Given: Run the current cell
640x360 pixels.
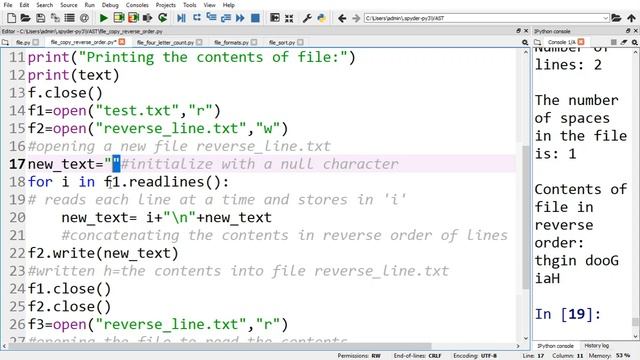Looking at the screenshot, I should [119, 18].
